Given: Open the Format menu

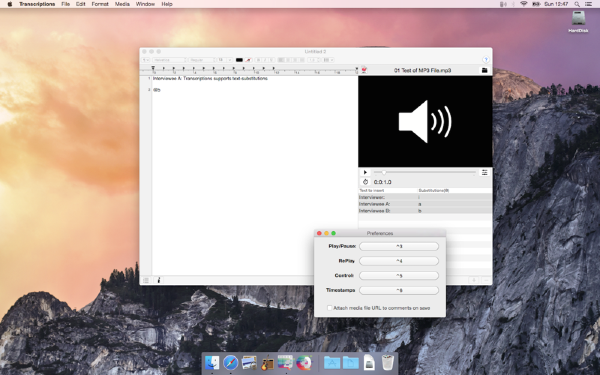Looking at the screenshot, I should click(100, 4).
